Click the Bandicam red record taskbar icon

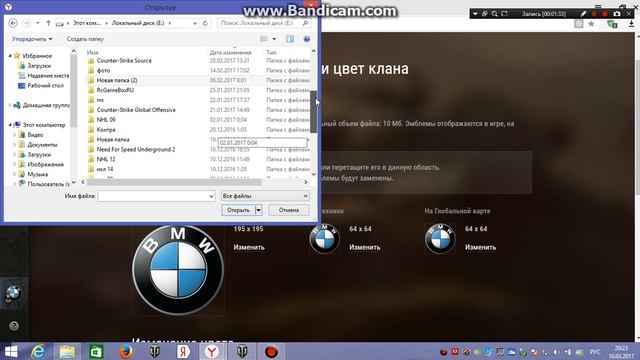(x=271, y=351)
